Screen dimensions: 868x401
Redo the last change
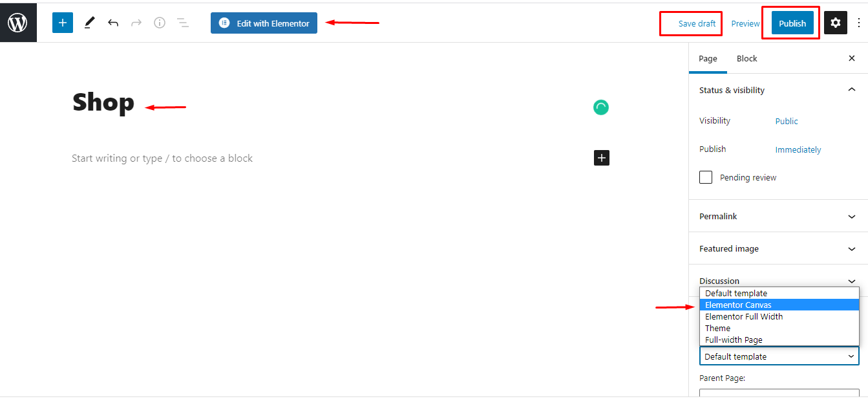(136, 23)
